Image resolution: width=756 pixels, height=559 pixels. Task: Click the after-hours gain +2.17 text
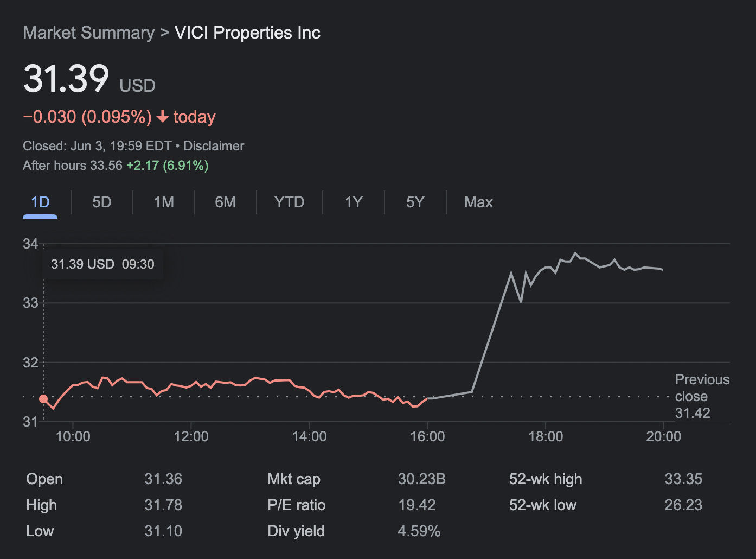pos(143,166)
